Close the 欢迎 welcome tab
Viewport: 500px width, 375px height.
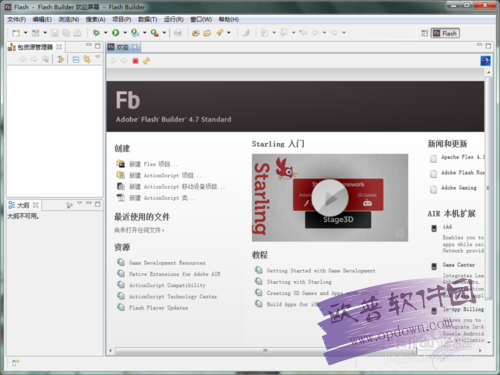coord(135,47)
